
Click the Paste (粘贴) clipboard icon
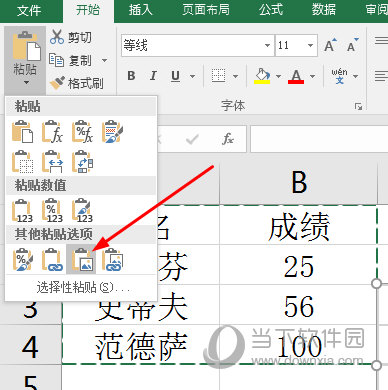coord(26,46)
